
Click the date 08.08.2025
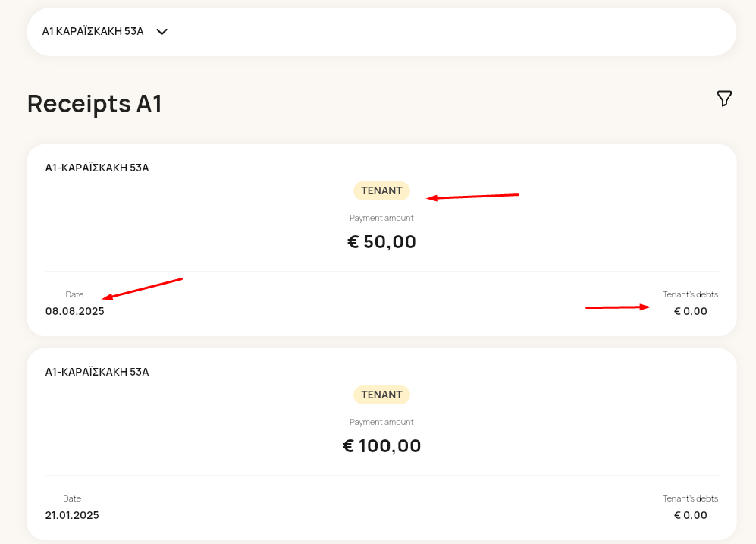click(x=75, y=311)
